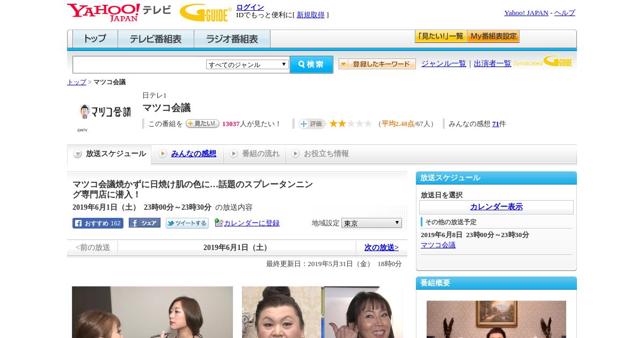The height and width of the screenshot is (338, 644).
Task: Click the 見たい! add button
Action: click(202, 124)
